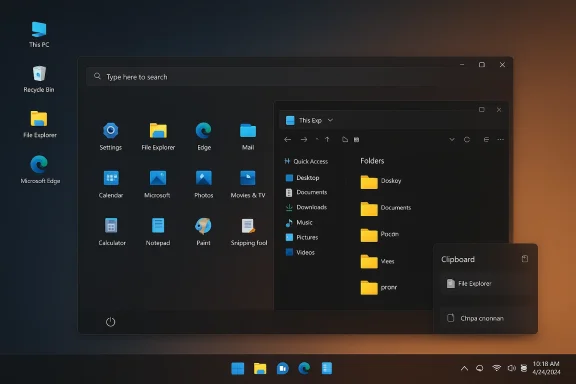Image resolution: width=576 pixels, height=384 pixels.
Task: Open Downloads in the sidebar
Action: point(306,207)
